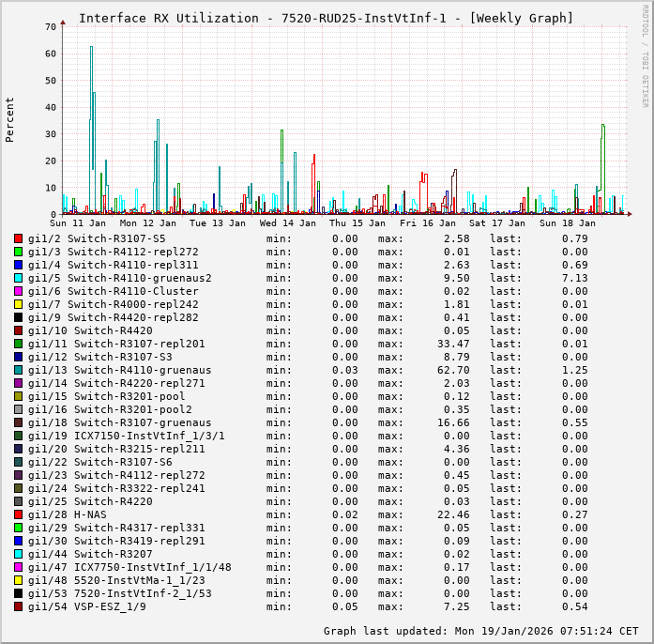The width and height of the screenshot is (654, 644).
Task: Click the gi1/53 7520-InstVtInf-2_1/53 legend label
Action: [119, 593]
